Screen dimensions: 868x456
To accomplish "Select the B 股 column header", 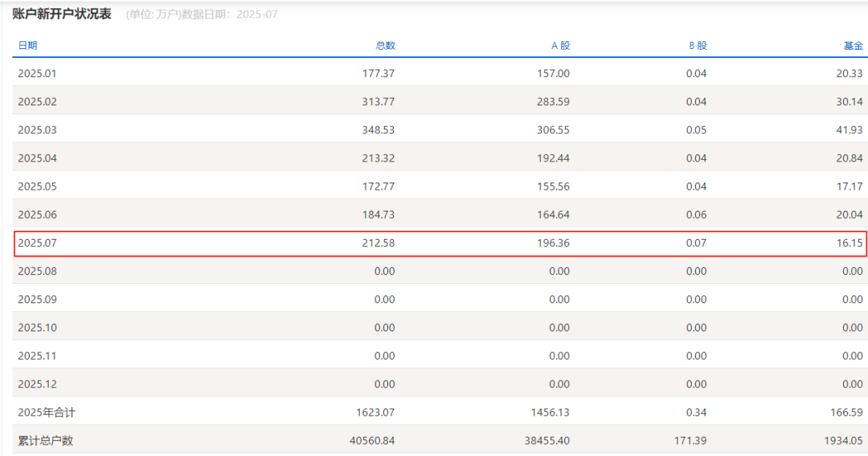I will point(698,46).
